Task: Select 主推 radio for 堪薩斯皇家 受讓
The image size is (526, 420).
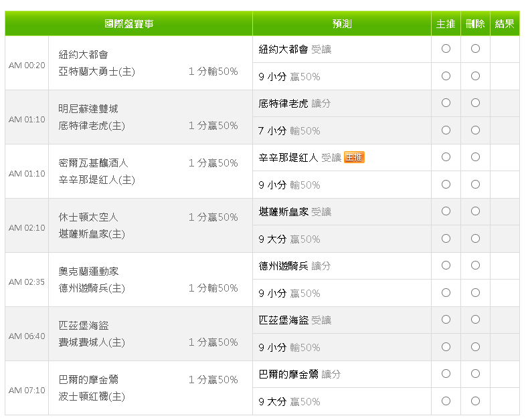Action: click(x=446, y=211)
